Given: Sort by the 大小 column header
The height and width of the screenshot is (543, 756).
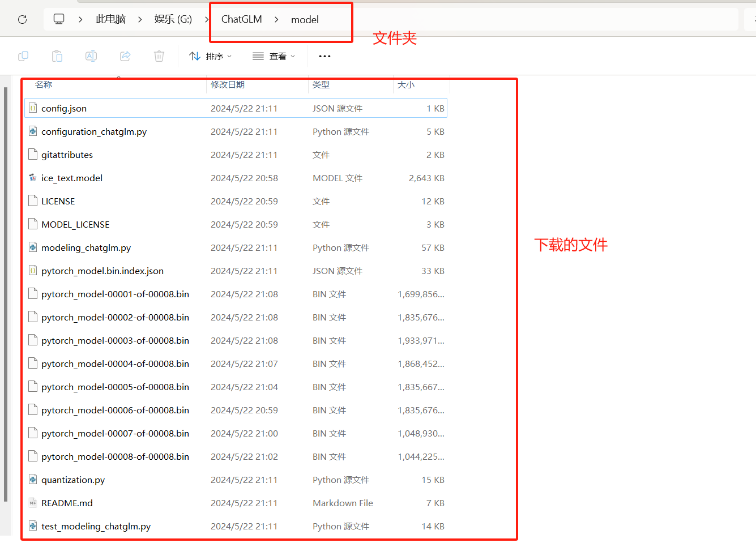Looking at the screenshot, I should pyautogui.click(x=406, y=84).
